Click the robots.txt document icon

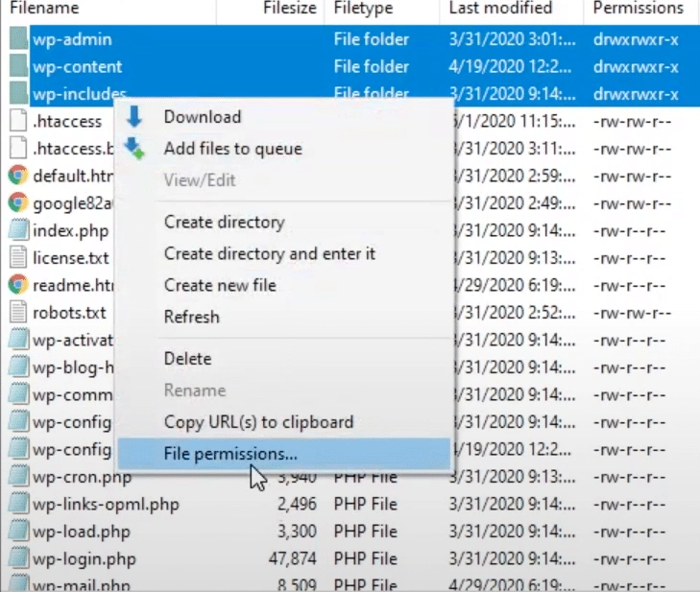pyautogui.click(x=18, y=312)
